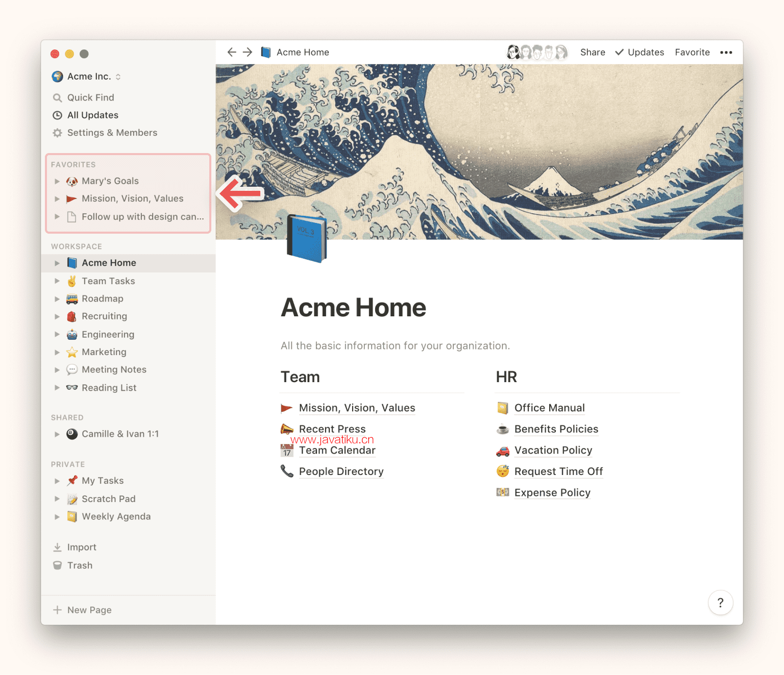Toggle Favorite for this page
784x675 pixels.
692,52
